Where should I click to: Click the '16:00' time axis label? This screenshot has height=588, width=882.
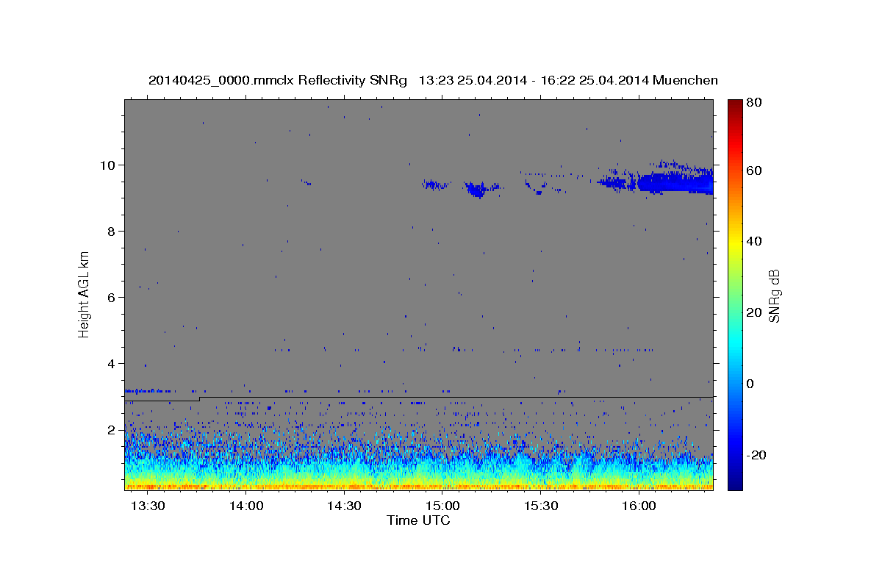pyautogui.click(x=639, y=506)
